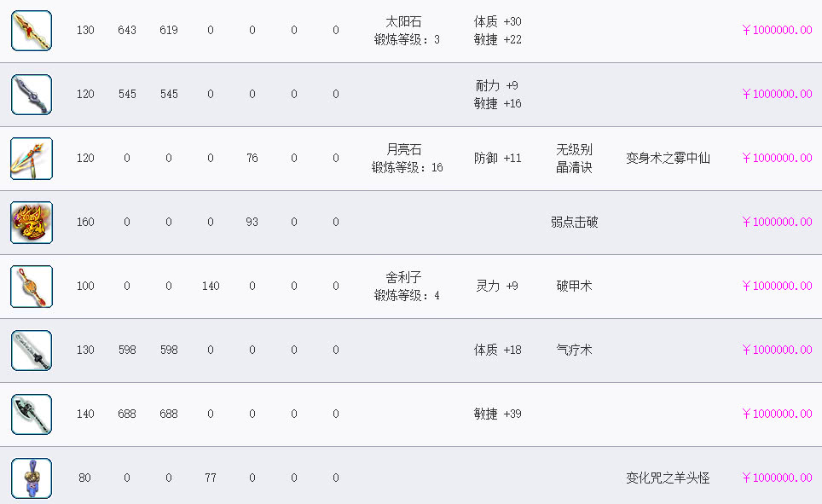Select the blue tasseled hat icon
Image resolution: width=822 pixels, height=504 pixels.
(32, 478)
